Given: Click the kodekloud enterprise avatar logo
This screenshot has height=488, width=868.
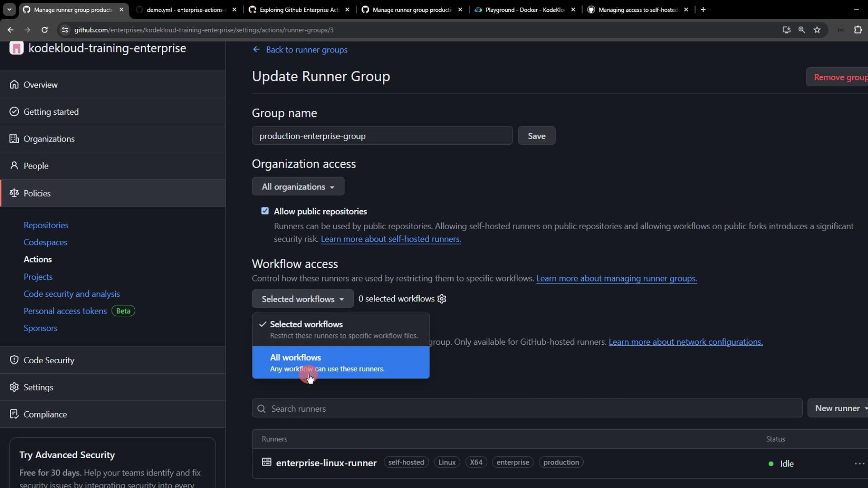Looking at the screenshot, I should [x=16, y=48].
